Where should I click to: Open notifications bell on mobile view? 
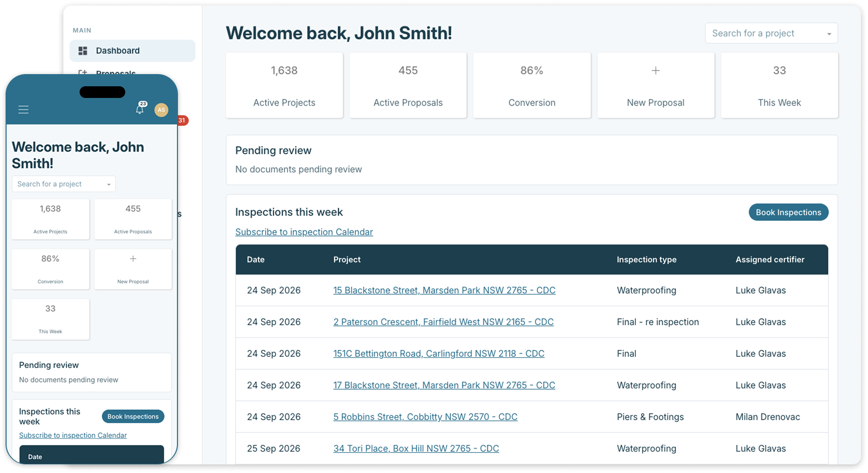click(x=140, y=109)
